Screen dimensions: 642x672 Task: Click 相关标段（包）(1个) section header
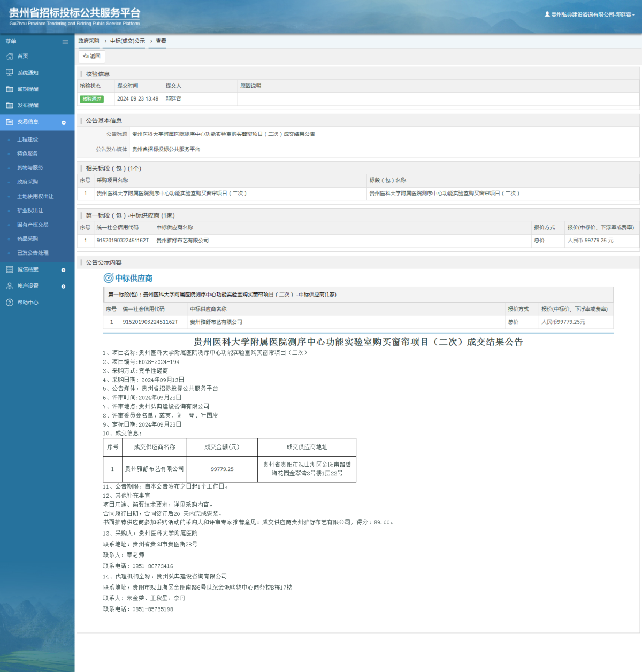click(x=113, y=168)
